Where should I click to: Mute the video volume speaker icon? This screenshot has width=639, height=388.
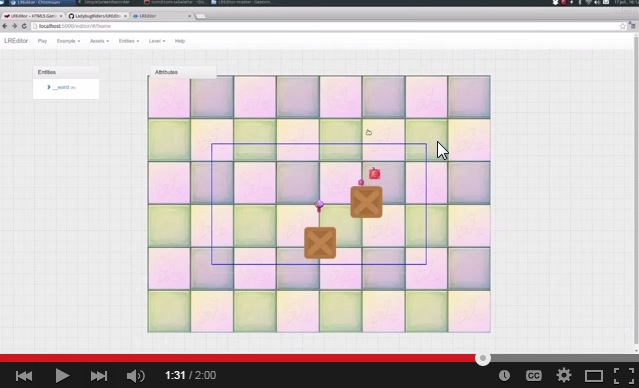[135, 375]
